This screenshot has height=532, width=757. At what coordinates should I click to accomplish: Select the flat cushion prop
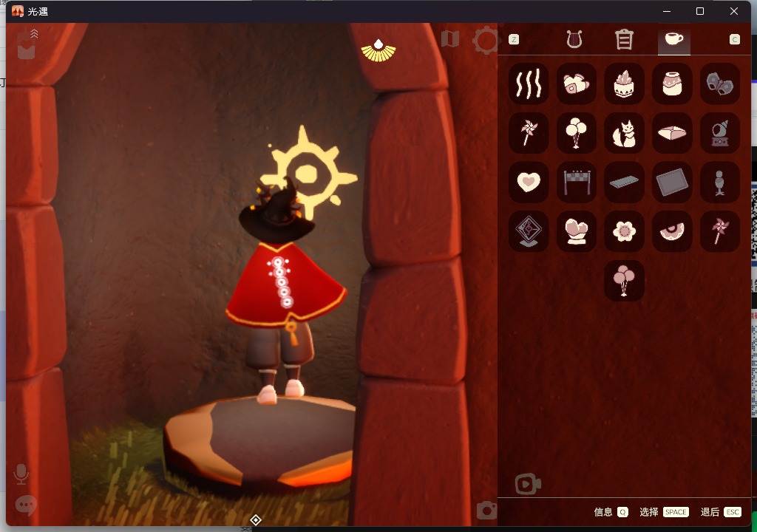(x=672, y=133)
